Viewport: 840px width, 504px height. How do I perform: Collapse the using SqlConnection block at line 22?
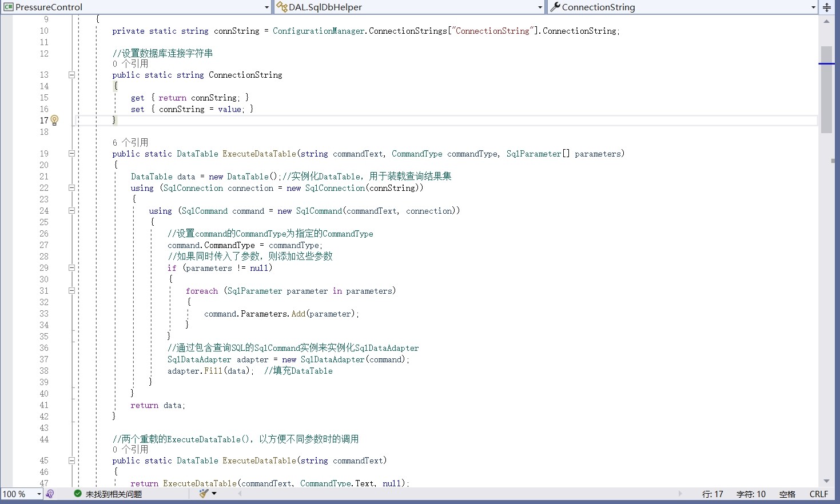71,188
